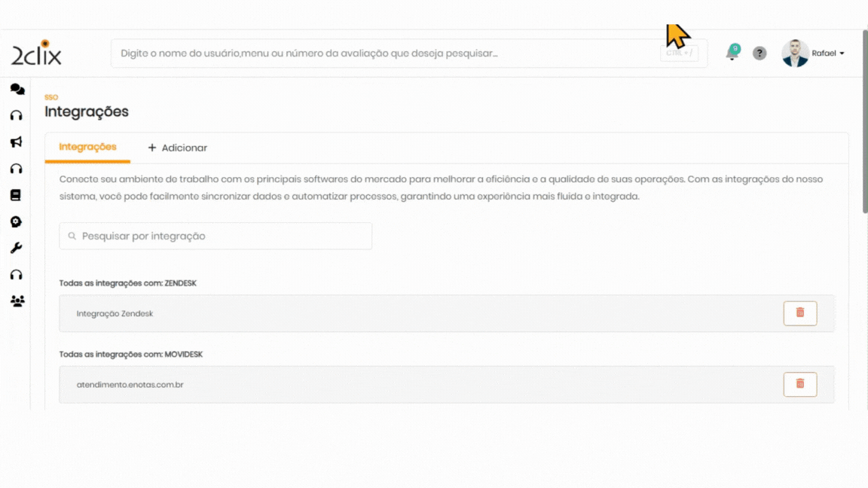Click the profile avatar photo

[795, 53]
